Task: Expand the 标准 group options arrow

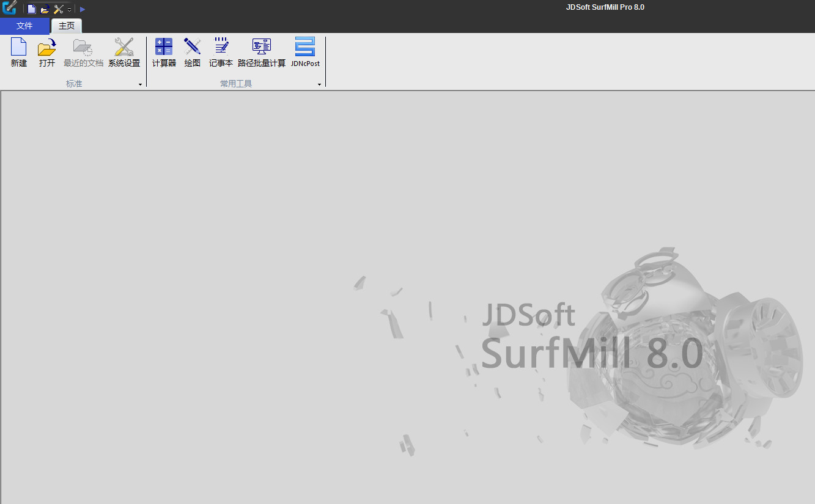Action: [140, 84]
